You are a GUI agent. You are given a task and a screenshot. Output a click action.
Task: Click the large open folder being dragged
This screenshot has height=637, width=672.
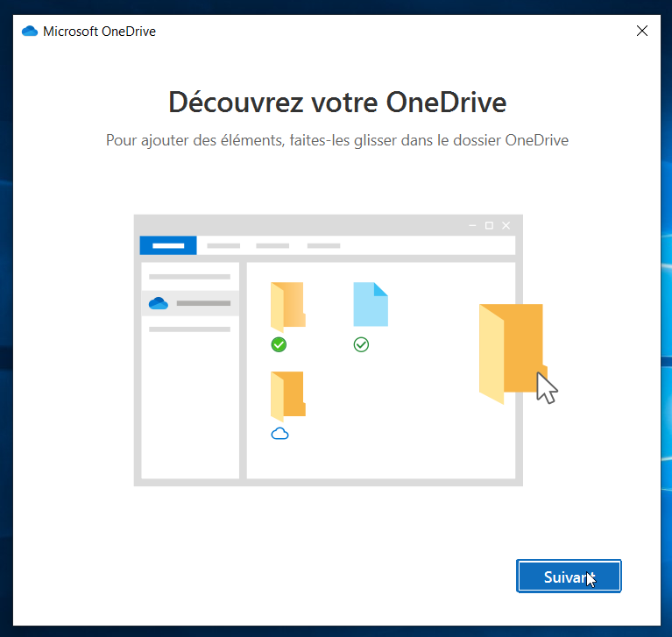point(510,350)
